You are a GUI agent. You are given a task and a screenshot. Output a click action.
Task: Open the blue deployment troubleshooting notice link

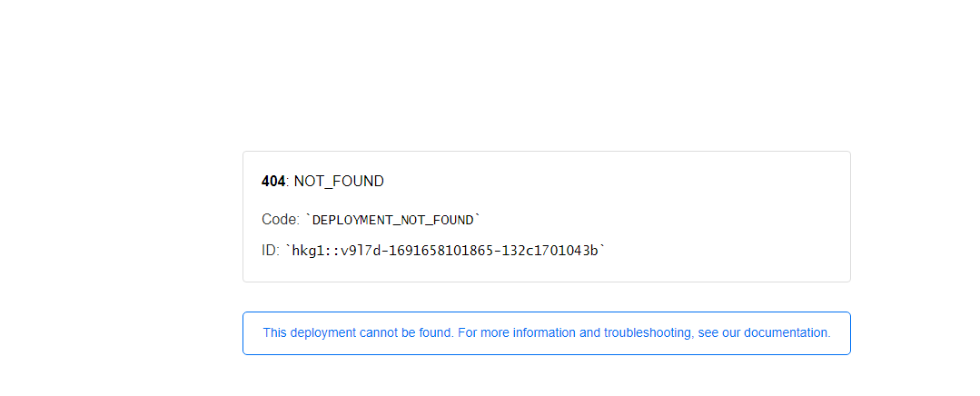click(546, 333)
